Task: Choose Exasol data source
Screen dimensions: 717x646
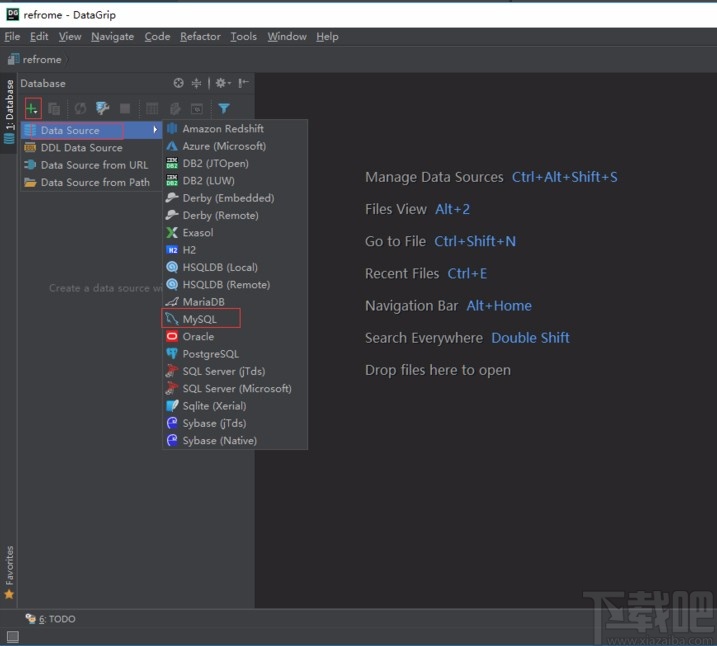Action: 235,233
